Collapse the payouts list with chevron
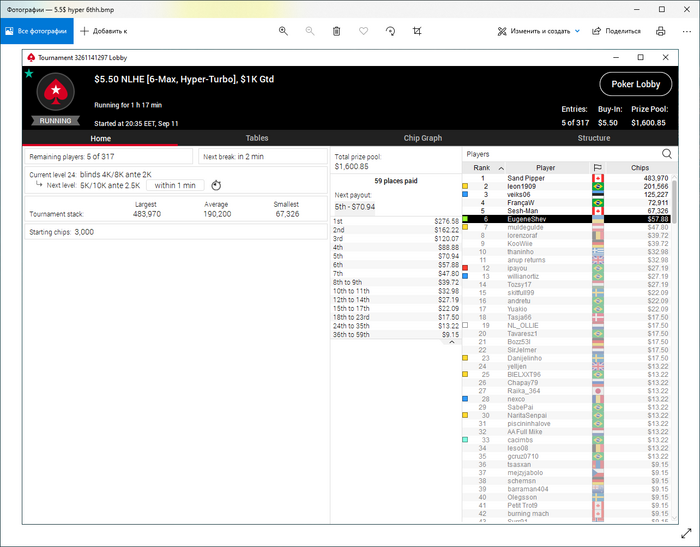This screenshot has height=547, width=700. [451, 342]
